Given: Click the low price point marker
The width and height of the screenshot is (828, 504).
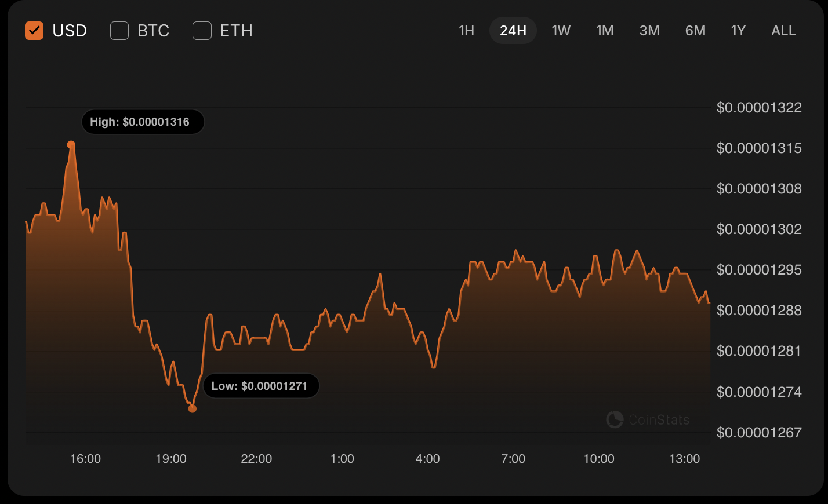Looking at the screenshot, I should pos(193,409).
